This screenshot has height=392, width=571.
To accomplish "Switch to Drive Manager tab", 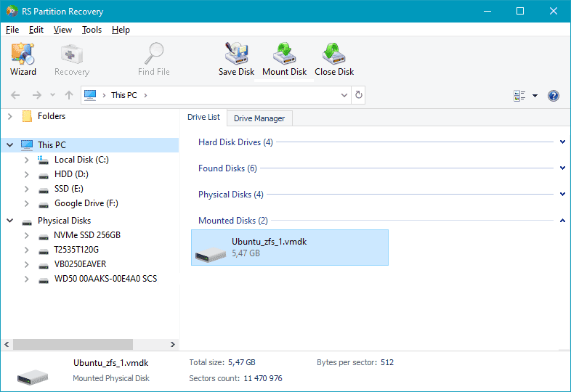I will (x=259, y=118).
